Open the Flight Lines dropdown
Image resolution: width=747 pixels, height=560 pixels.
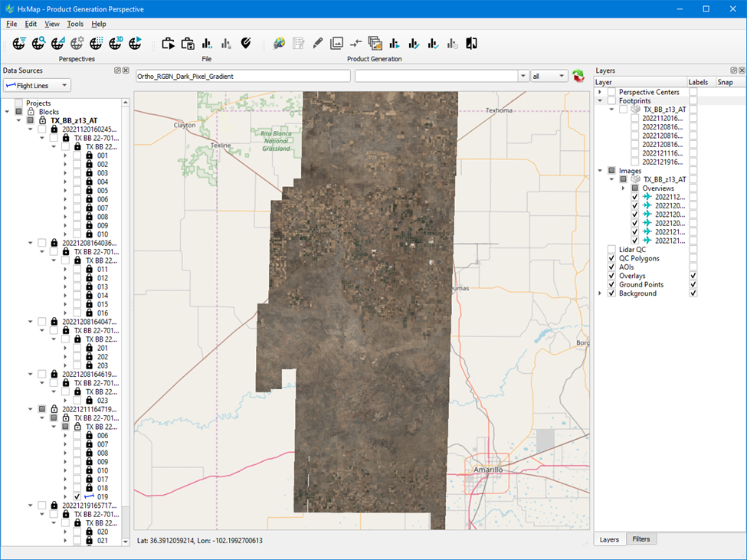(x=37, y=85)
